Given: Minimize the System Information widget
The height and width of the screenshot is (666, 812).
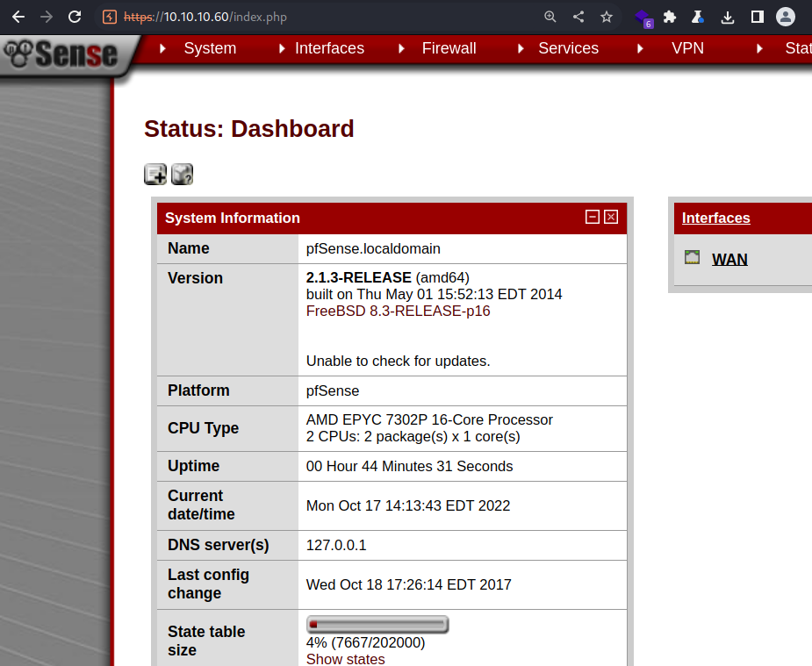Looking at the screenshot, I should pyautogui.click(x=593, y=217).
